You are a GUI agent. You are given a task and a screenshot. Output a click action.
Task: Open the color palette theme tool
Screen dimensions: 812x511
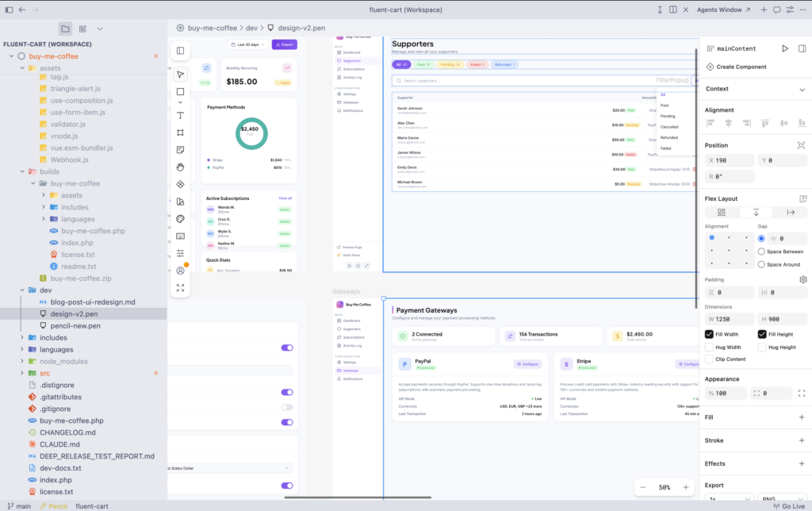tap(181, 218)
